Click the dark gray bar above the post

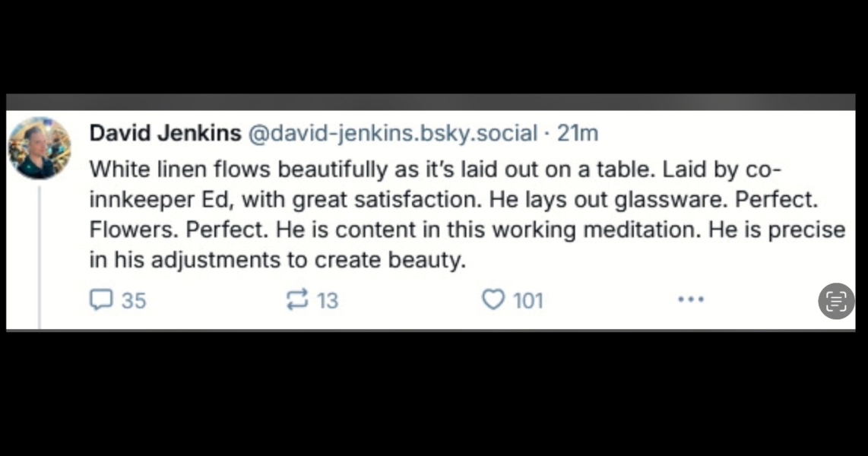(430, 102)
